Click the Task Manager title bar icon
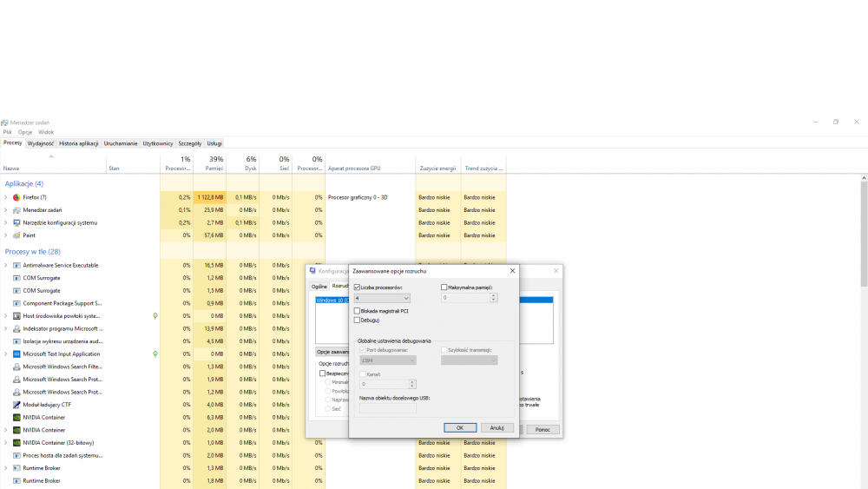868x489 pixels. 4,122
